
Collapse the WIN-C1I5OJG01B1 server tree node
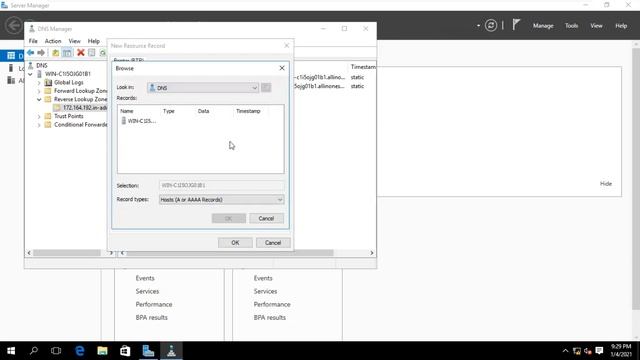pyautogui.click(x=31, y=74)
